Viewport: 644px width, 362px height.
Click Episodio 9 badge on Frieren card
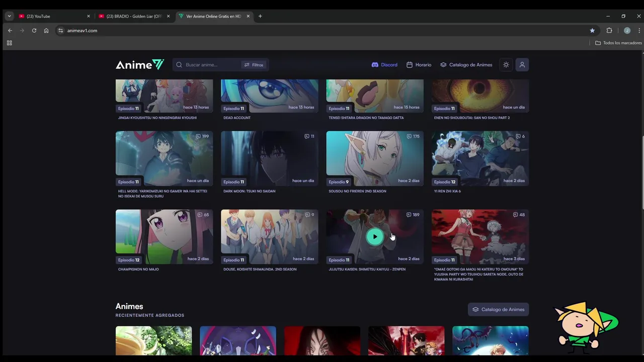point(339,182)
